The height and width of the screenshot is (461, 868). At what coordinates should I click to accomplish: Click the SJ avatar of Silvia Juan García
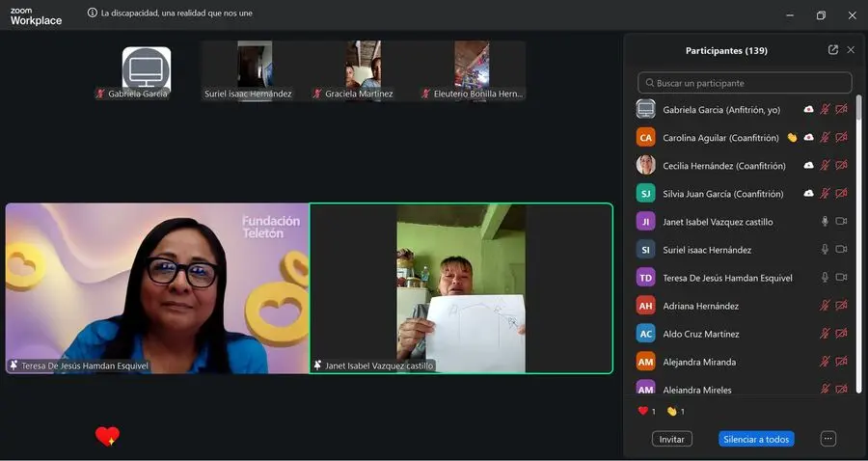coord(645,193)
